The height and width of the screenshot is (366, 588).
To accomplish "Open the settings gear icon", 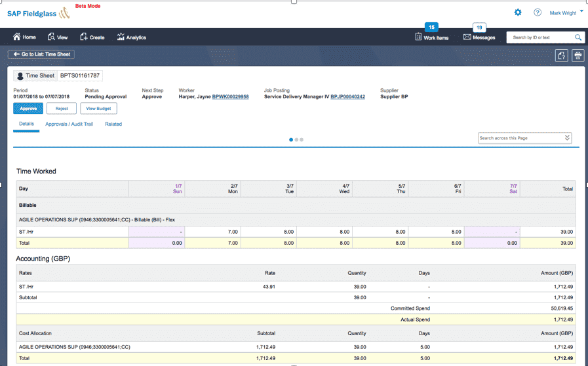I will 518,12.
